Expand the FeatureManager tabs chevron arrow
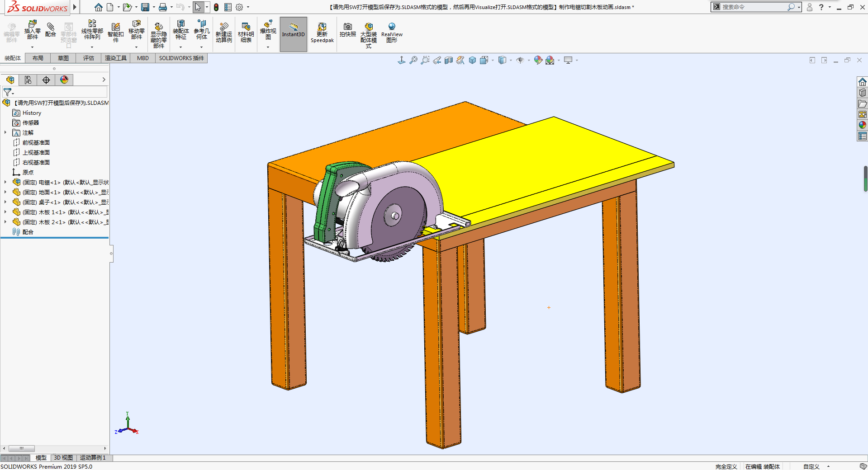 coord(104,80)
